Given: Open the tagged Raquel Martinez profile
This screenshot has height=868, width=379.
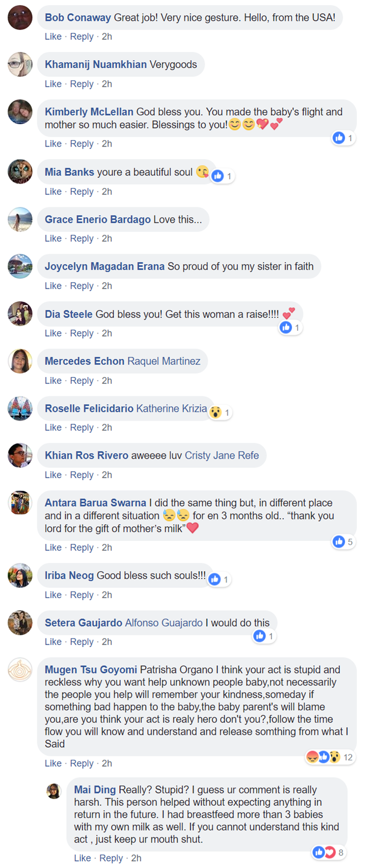Looking at the screenshot, I should coord(164,361).
